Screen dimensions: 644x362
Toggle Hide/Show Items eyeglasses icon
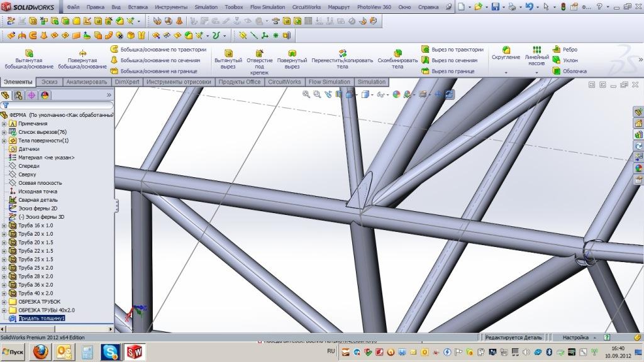tap(380, 94)
